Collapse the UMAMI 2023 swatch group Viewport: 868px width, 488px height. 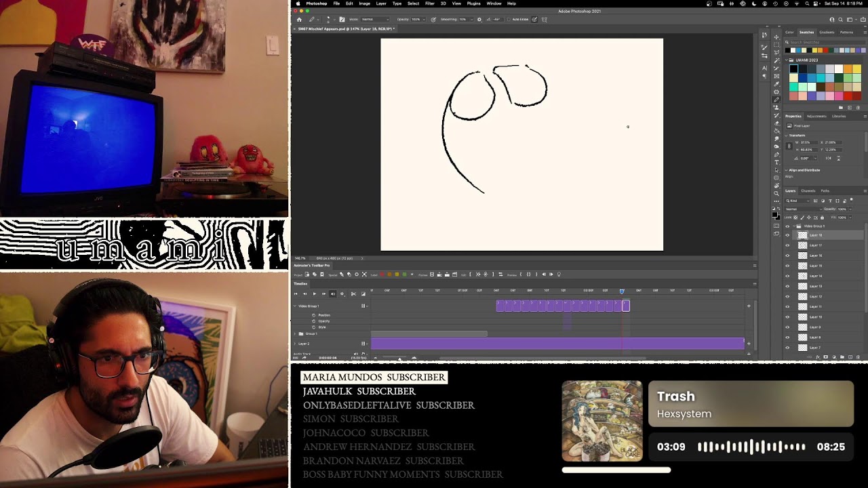(x=787, y=60)
